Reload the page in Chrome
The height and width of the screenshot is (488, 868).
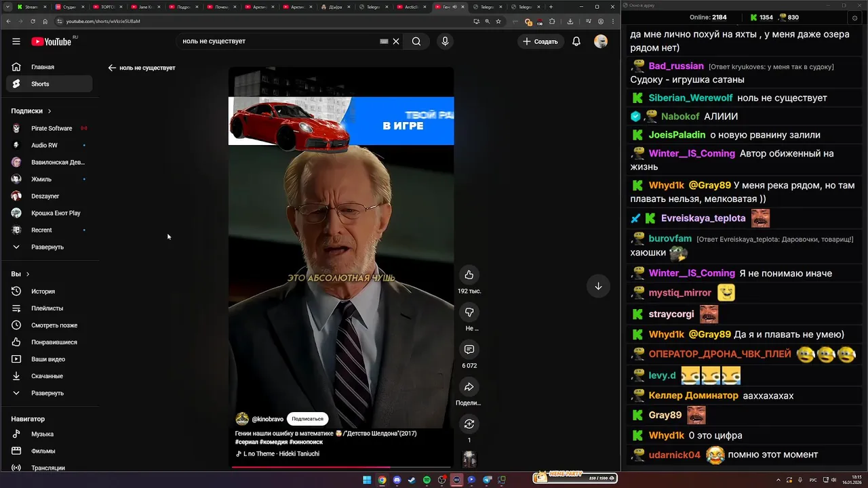[x=34, y=21]
